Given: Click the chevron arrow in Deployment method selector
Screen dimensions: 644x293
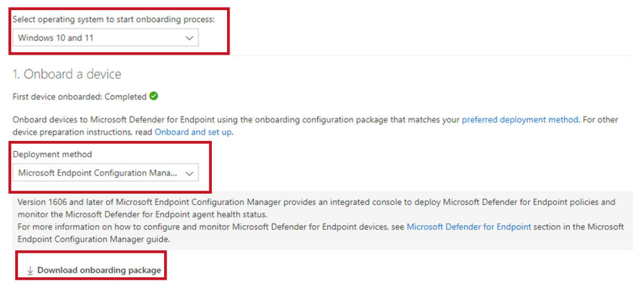Looking at the screenshot, I should [189, 173].
